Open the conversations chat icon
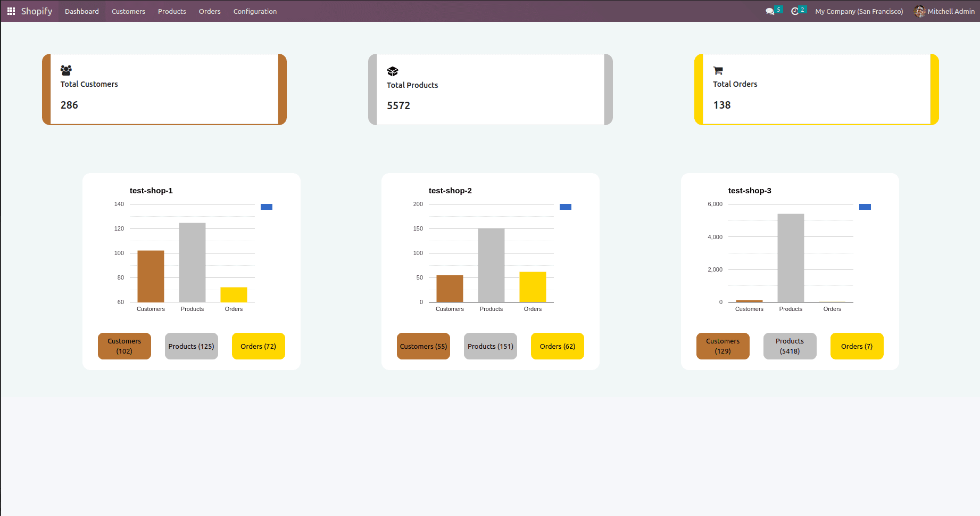Viewport: 980px width, 516px height. [770, 11]
